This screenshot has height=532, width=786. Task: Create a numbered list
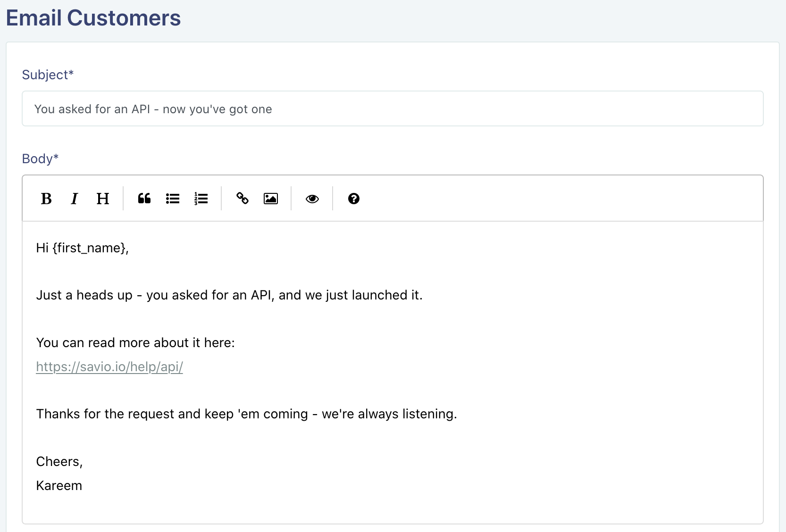201,199
